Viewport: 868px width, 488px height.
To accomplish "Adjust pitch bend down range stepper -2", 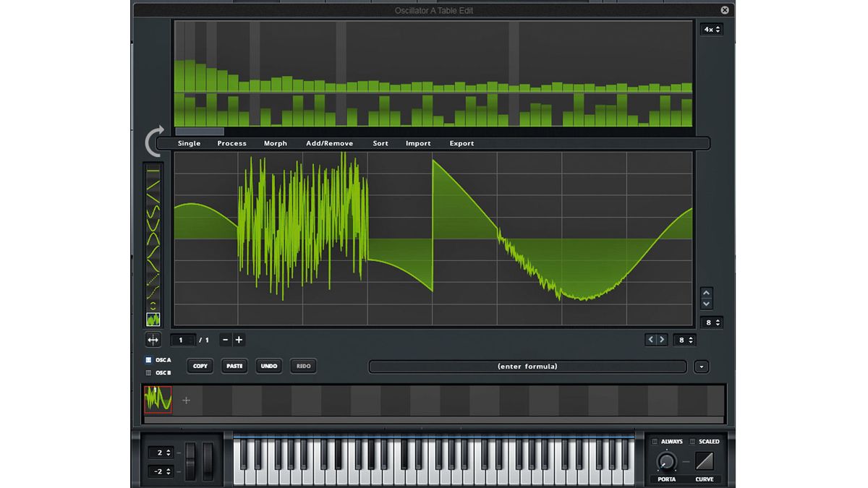I will [x=161, y=471].
